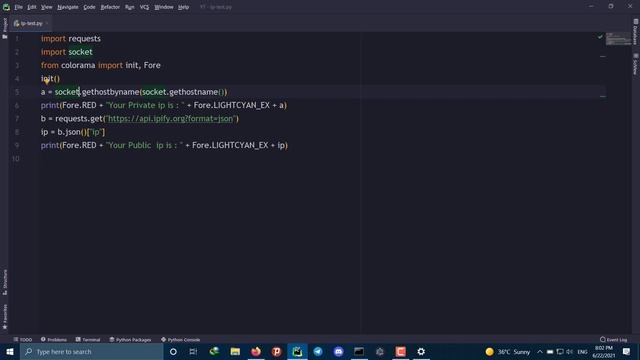The height and width of the screenshot is (360, 640).
Task: Open the red P app on taskbar
Action: click(x=276, y=351)
